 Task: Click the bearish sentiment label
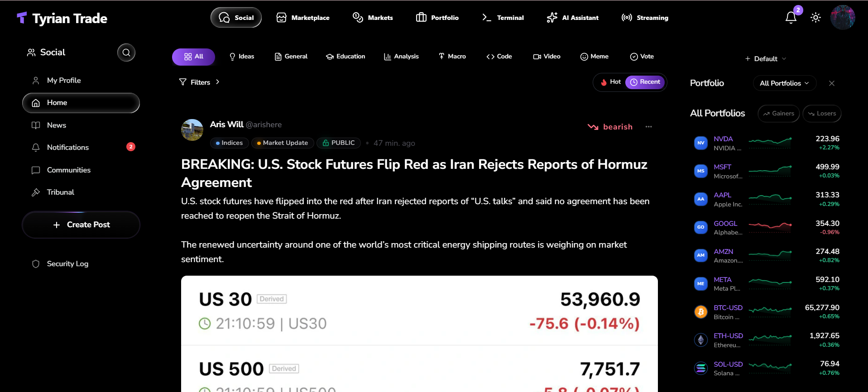coord(610,127)
